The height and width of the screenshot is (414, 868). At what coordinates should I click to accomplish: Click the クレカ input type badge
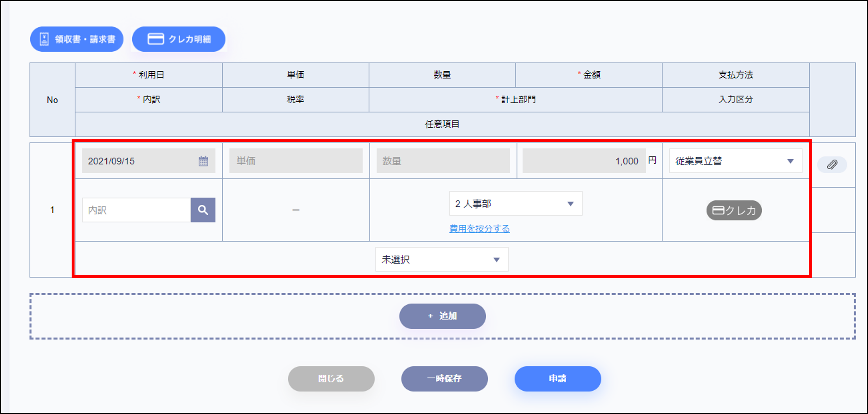pyautogui.click(x=734, y=210)
